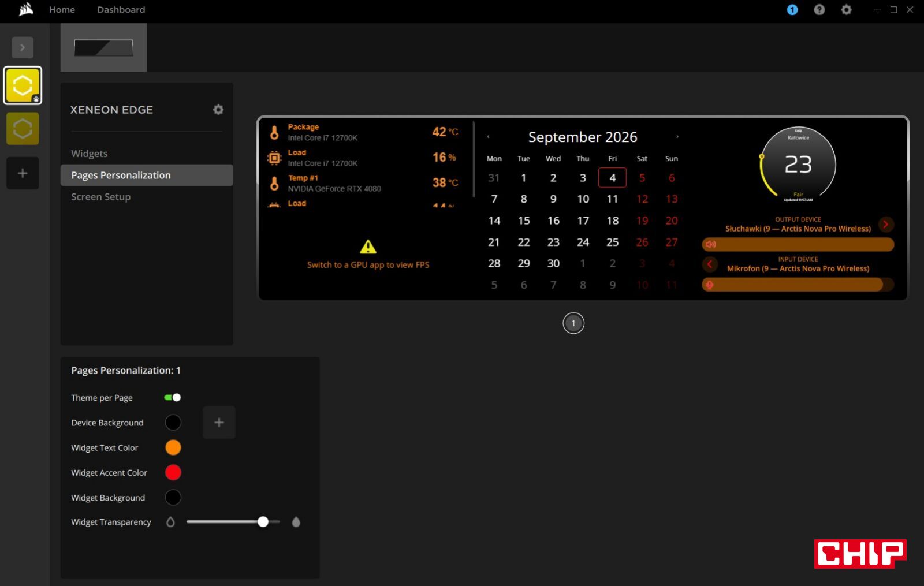This screenshot has height=586, width=924.
Task: Mute the input device microphone icon
Action: point(710,285)
